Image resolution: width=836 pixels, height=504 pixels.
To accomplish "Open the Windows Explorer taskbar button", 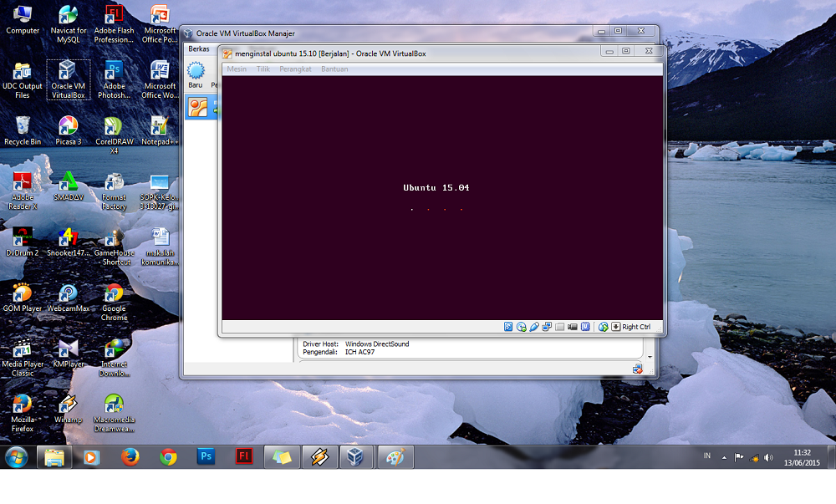I will (x=54, y=457).
